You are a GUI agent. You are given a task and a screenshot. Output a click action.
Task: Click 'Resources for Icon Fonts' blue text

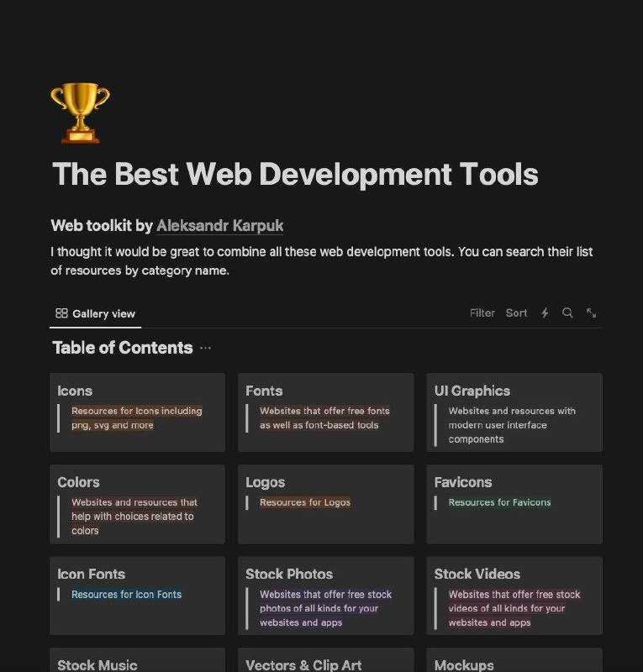coord(127,595)
